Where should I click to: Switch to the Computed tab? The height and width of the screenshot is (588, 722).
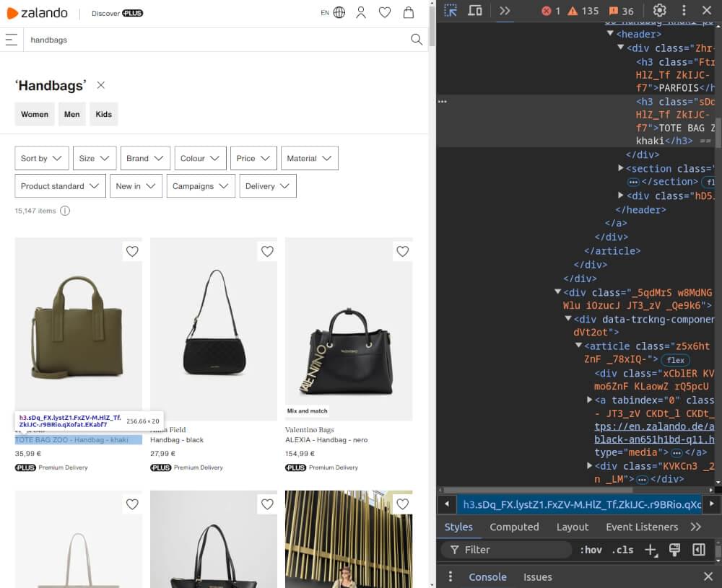click(514, 527)
